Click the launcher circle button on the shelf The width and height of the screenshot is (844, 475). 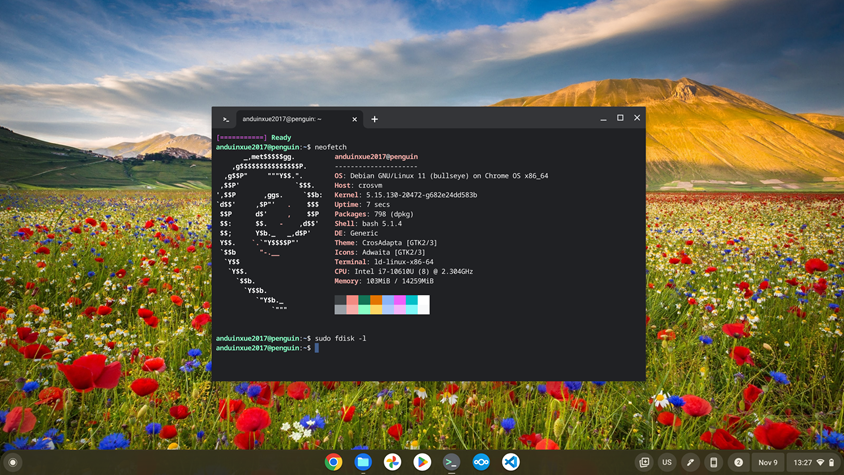pyautogui.click(x=14, y=463)
